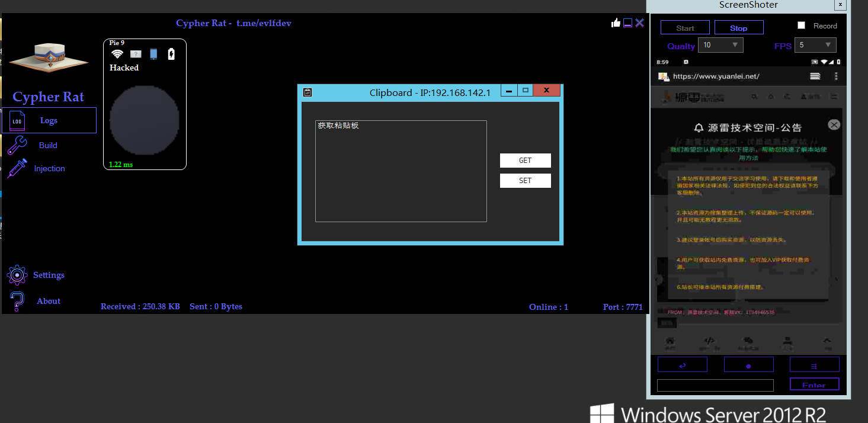Click the Enter button in ScreenShoter
This screenshot has height=423, width=868.
click(815, 384)
